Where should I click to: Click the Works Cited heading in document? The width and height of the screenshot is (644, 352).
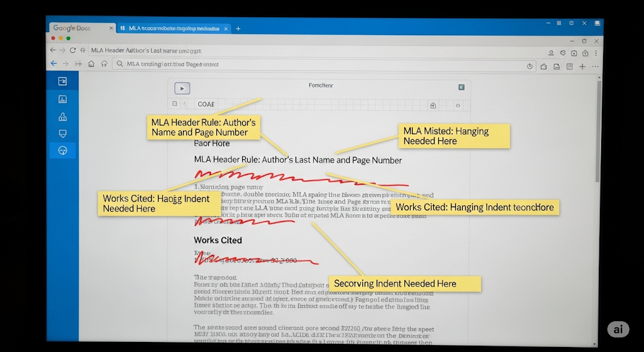(x=218, y=240)
